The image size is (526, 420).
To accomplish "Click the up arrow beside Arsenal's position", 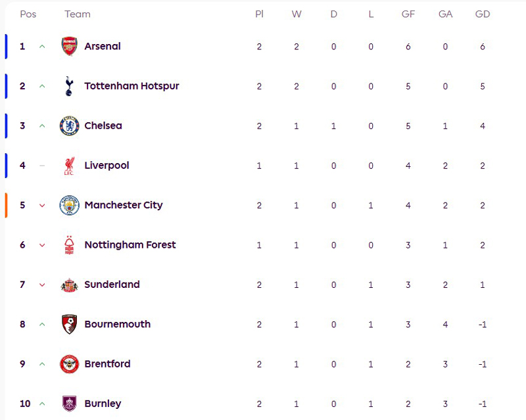I will pyautogui.click(x=42, y=47).
